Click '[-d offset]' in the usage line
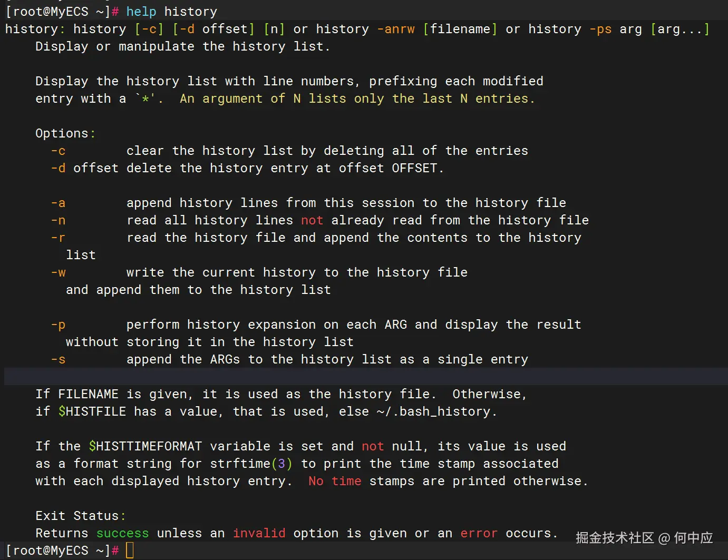Image resolution: width=728 pixels, height=560 pixels. [213, 29]
